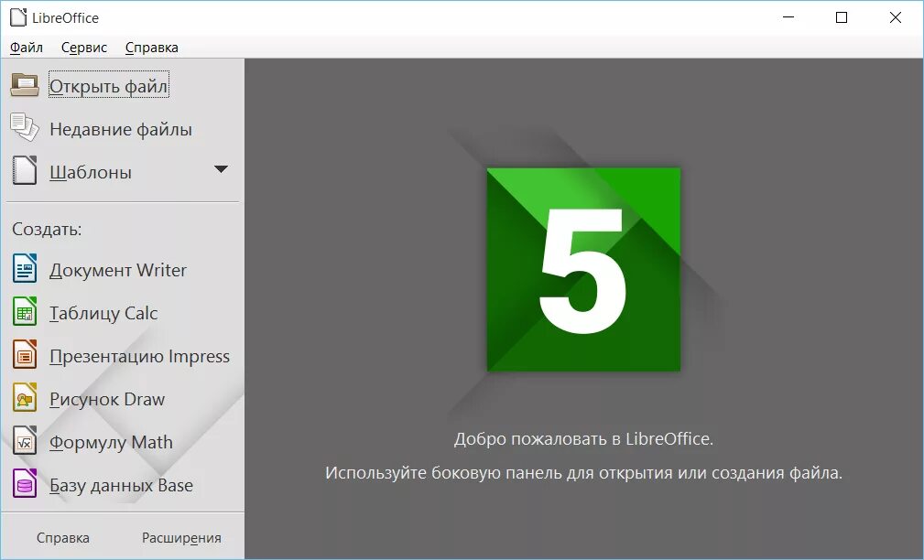The height and width of the screenshot is (560, 924).
Task: Show Недавние файлы list
Action: click(x=121, y=129)
